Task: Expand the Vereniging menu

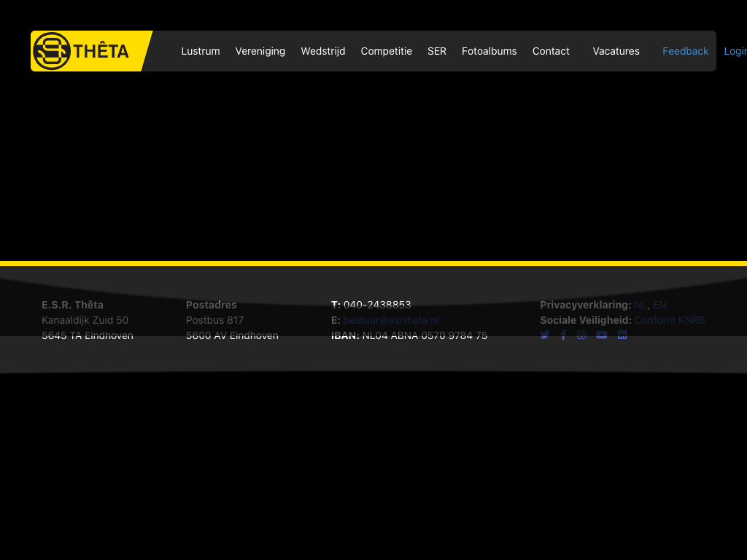Action: tap(260, 51)
